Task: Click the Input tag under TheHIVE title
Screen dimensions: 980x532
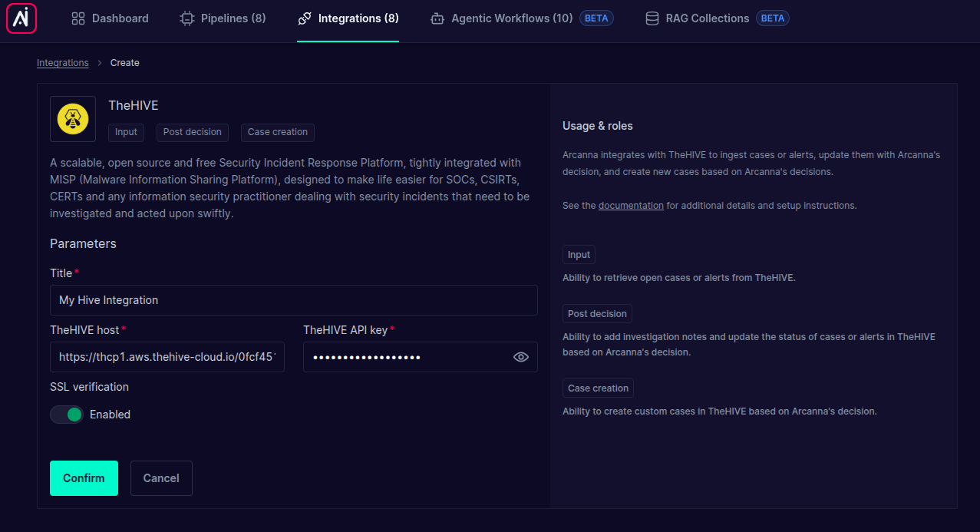Action: pyautogui.click(x=126, y=132)
